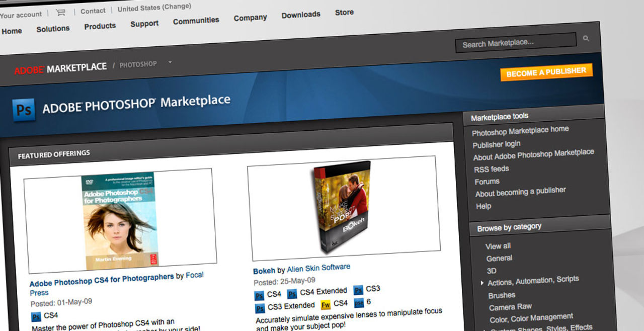Viewport: 644px width, 331px height.
Task: Click the Your account link
Action: (20, 15)
